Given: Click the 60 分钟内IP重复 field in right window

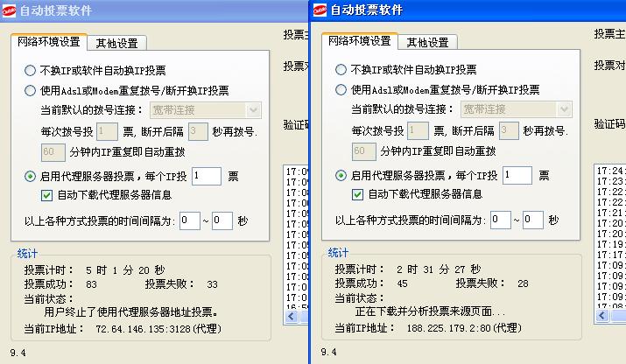Looking at the screenshot, I should (363, 152).
